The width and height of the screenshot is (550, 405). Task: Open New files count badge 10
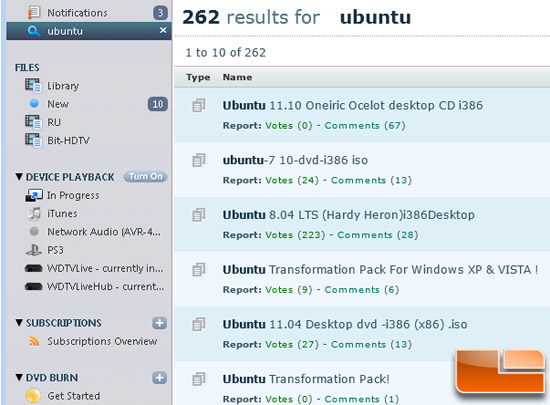tap(158, 104)
